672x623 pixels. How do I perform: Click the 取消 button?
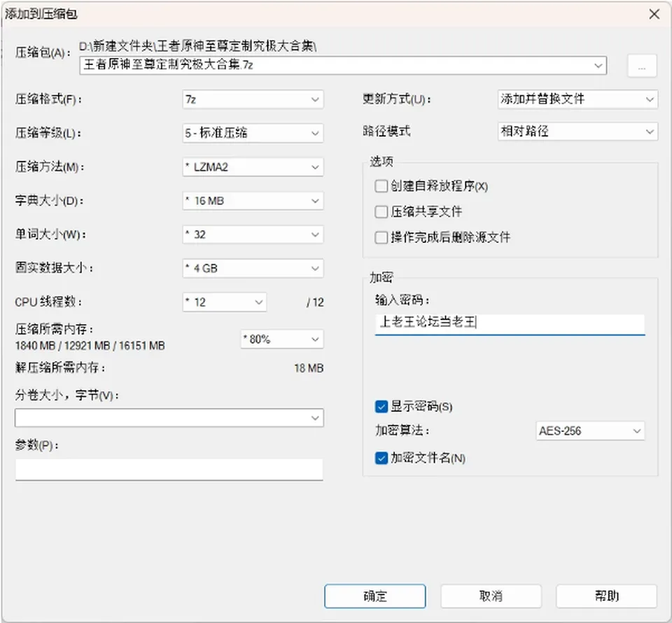tap(491, 596)
